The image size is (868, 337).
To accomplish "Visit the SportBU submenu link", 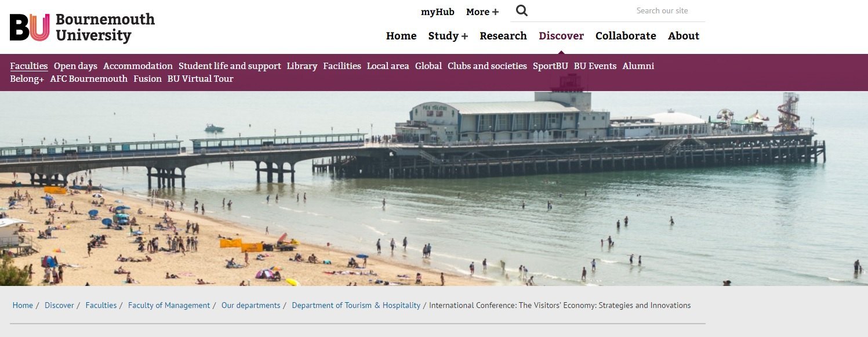I will pos(550,66).
